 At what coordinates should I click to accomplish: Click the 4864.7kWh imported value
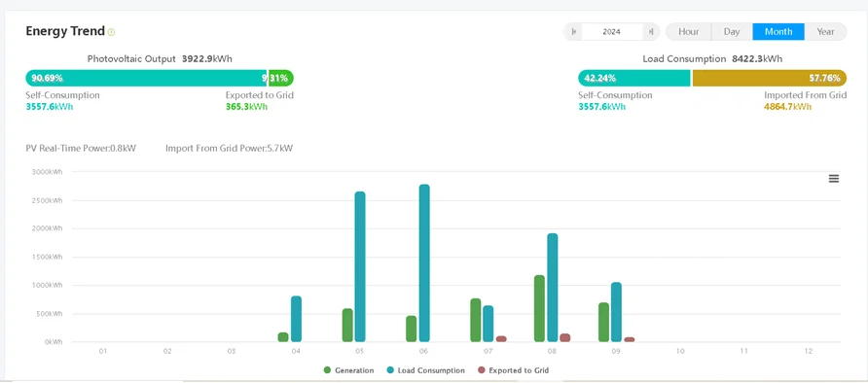click(788, 107)
